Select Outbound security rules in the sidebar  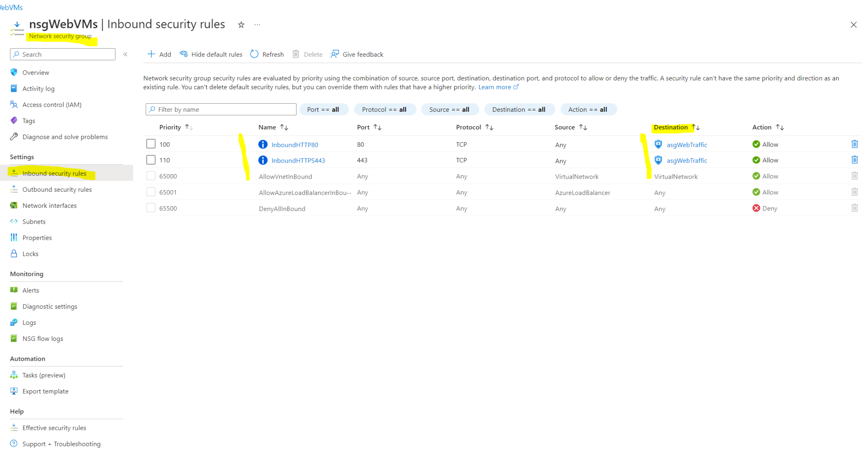[57, 189]
